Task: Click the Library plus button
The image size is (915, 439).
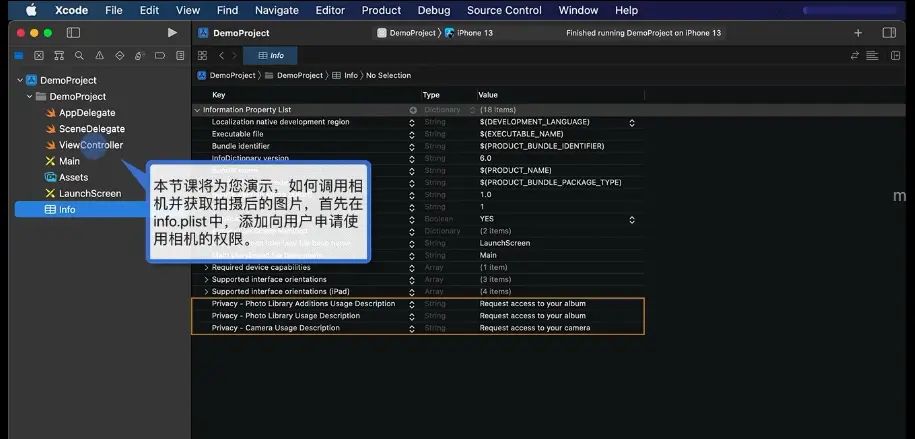Action: 858,33
